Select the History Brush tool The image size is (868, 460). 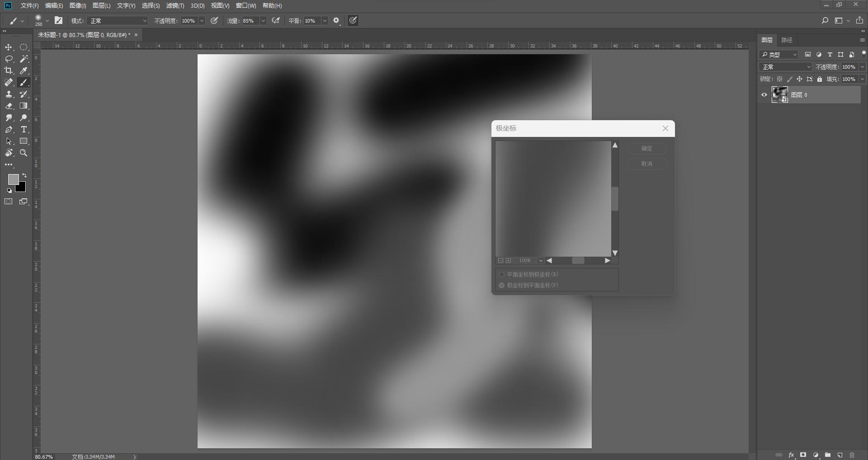coord(24,94)
